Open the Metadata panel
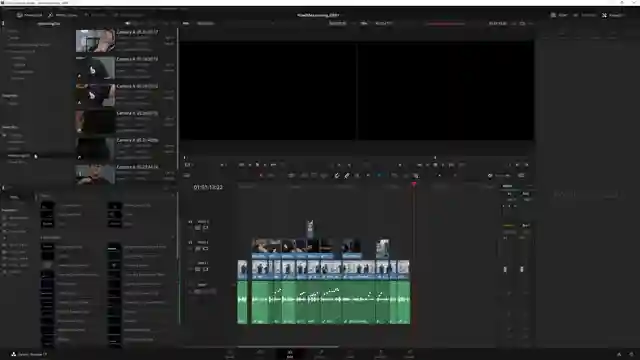This screenshot has width=640, height=360. [x=585, y=15]
